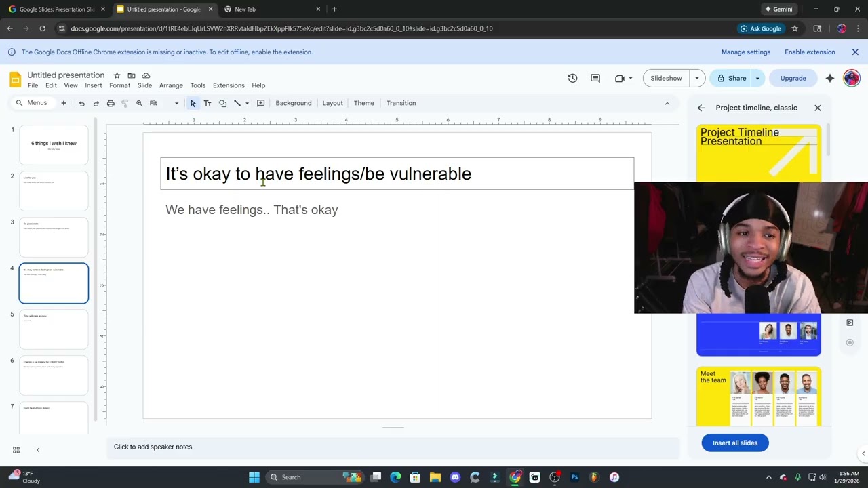Click the Upgrade button
The image size is (868, 488).
793,78
